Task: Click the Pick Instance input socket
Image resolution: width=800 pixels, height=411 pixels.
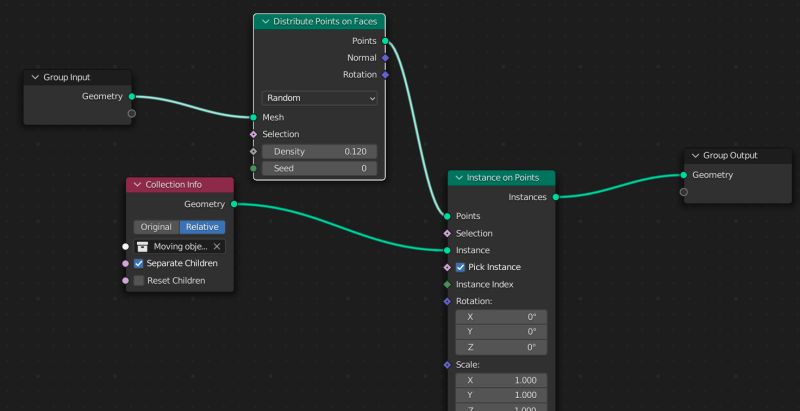Action: click(x=447, y=267)
